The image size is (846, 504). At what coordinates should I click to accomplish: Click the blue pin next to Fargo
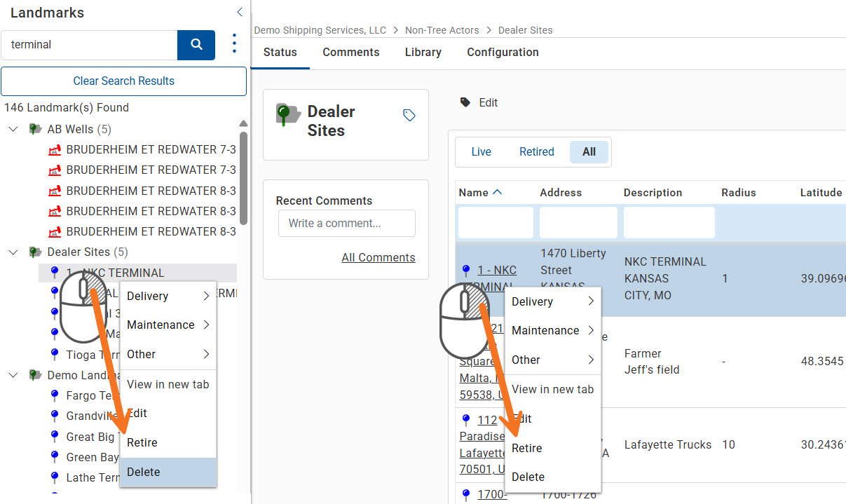55,395
